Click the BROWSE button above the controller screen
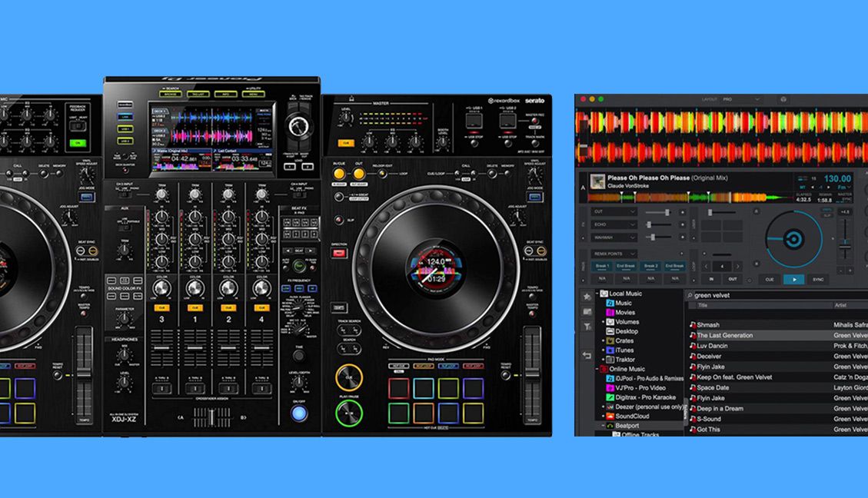 pyautogui.click(x=171, y=94)
